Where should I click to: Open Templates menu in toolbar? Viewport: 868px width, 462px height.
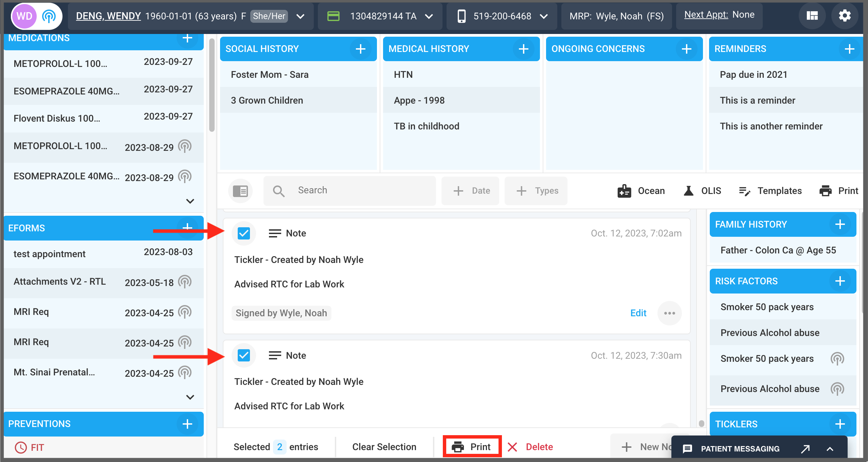tap(770, 191)
